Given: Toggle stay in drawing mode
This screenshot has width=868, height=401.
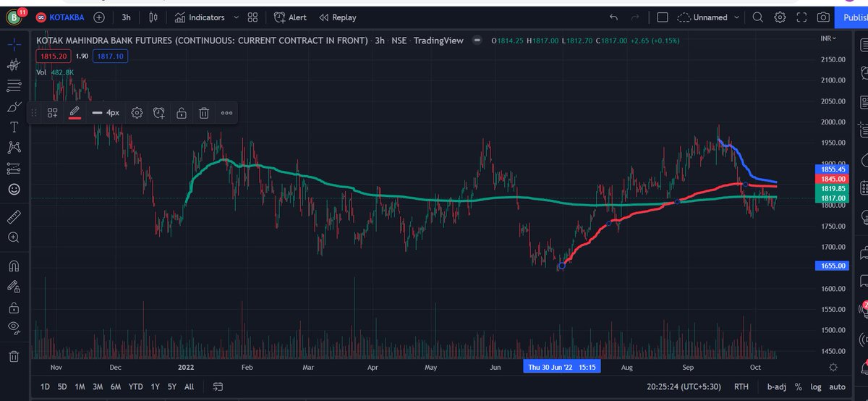Looking at the screenshot, I should pyautogui.click(x=14, y=287).
